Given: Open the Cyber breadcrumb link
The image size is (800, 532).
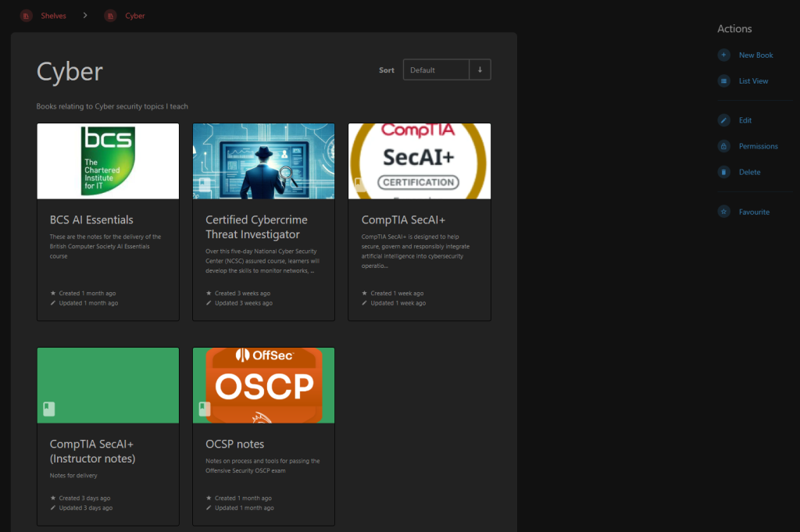Looking at the screenshot, I should point(134,16).
